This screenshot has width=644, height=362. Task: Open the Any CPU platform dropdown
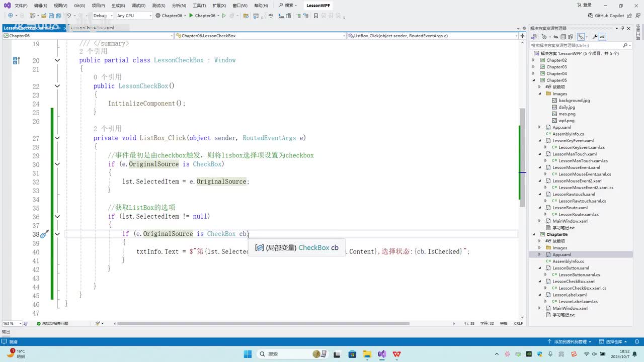click(x=134, y=16)
